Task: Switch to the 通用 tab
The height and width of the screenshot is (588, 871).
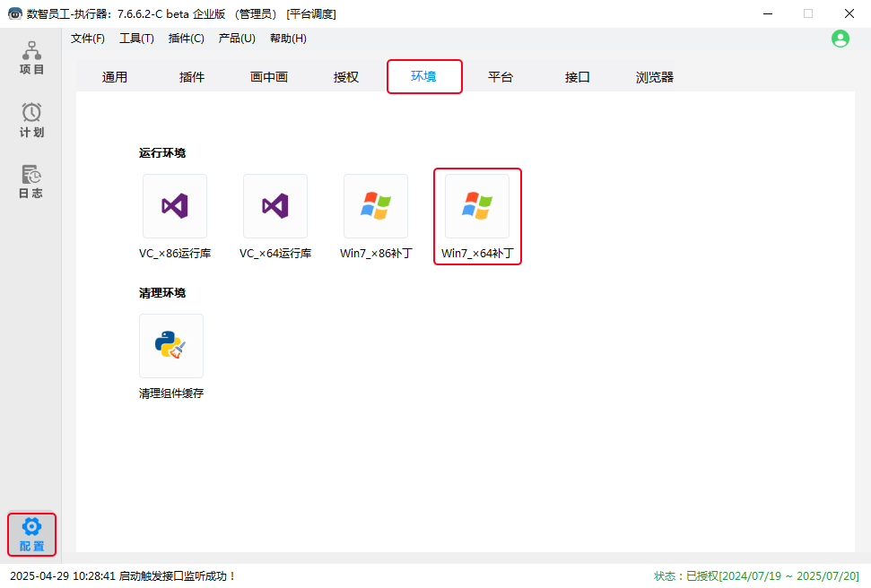Action: 115,77
